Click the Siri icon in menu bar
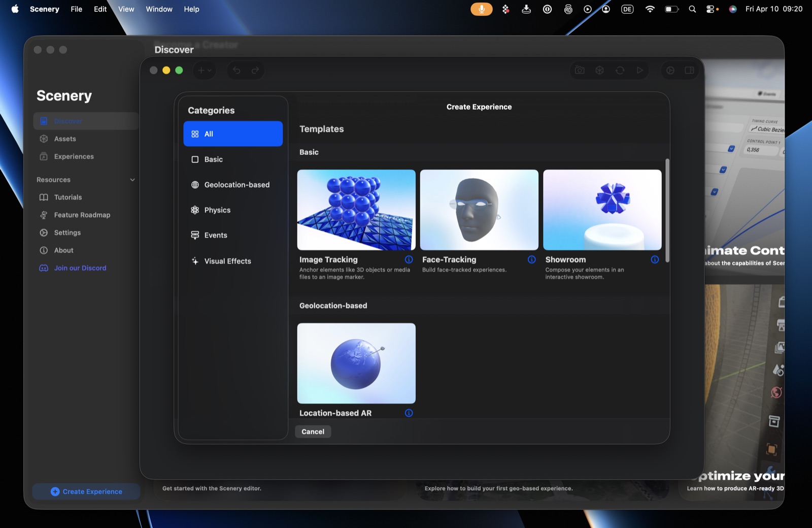This screenshot has height=528, width=812. pos(733,9)
